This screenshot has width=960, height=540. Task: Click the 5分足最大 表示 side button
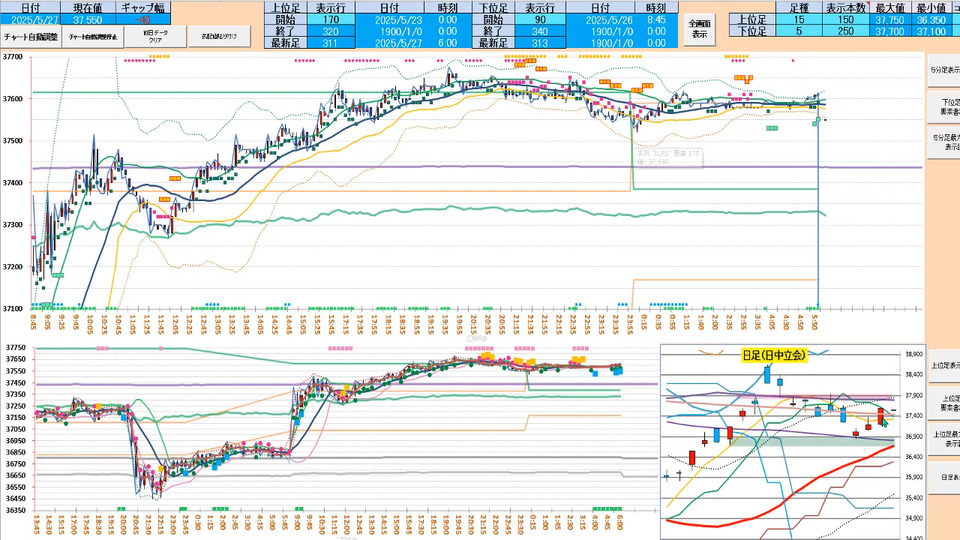943,142
